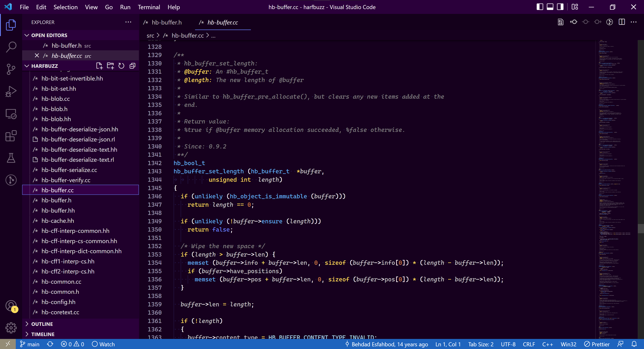Open the Terminal menu

coord(149,7)
